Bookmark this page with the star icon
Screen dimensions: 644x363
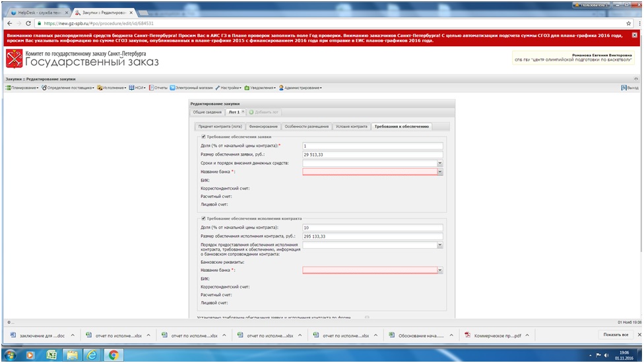tap(628, 23)
